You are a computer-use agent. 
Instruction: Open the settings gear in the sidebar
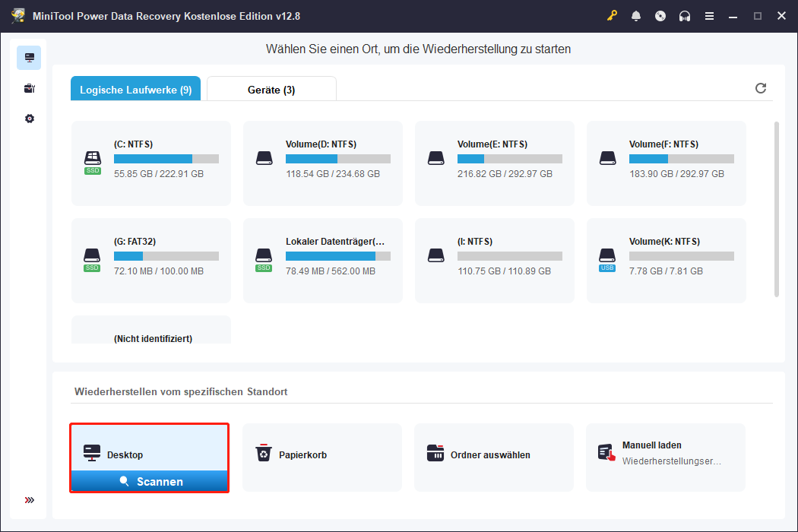(x=29, y=119)
